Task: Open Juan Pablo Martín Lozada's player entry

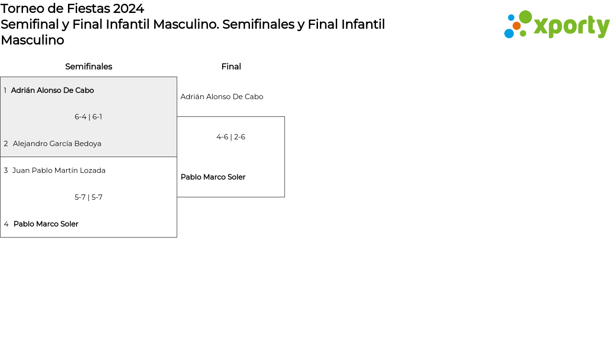Action: coord(59,171)
